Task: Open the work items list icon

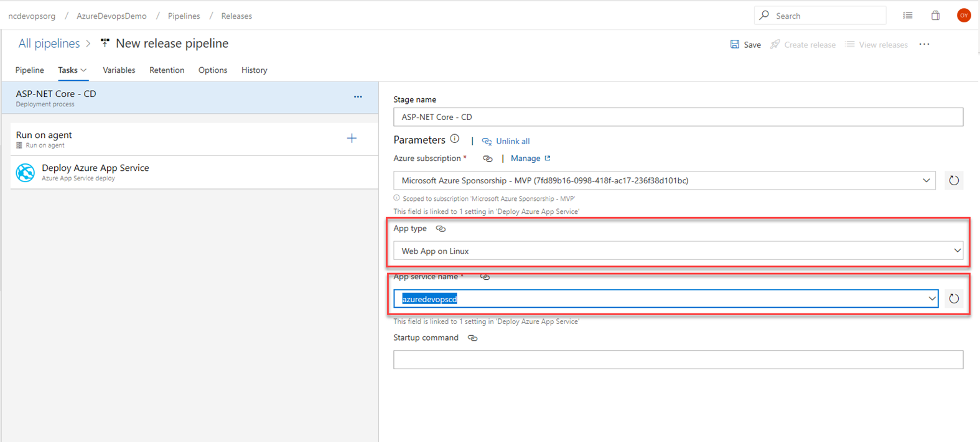Action: 908,16
